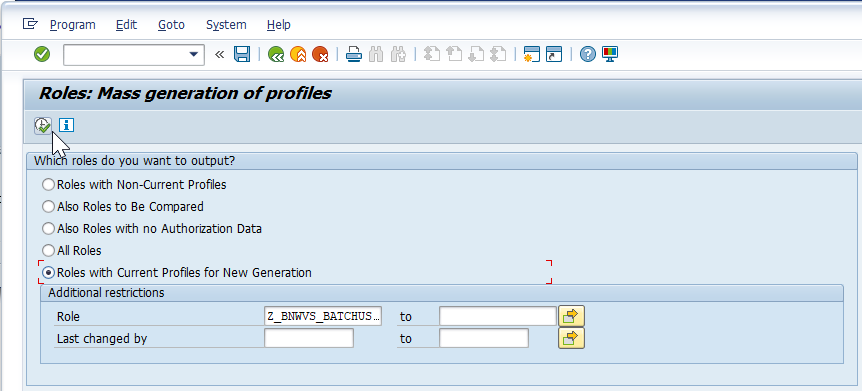The height and width of the screenshot is (391, 862).
Task: Click the Last changed by from field
Action: point(309,338)
